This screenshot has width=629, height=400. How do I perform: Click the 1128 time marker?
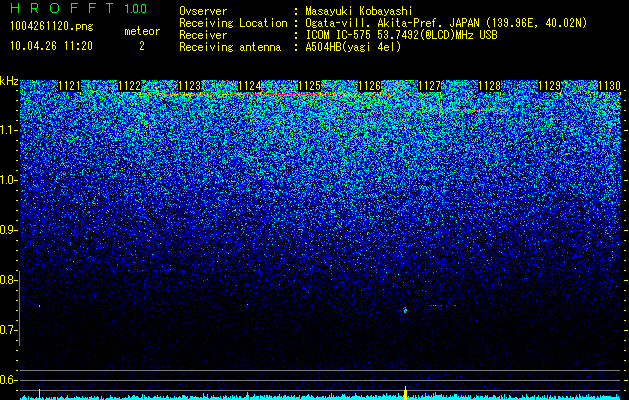coord(489,86)
